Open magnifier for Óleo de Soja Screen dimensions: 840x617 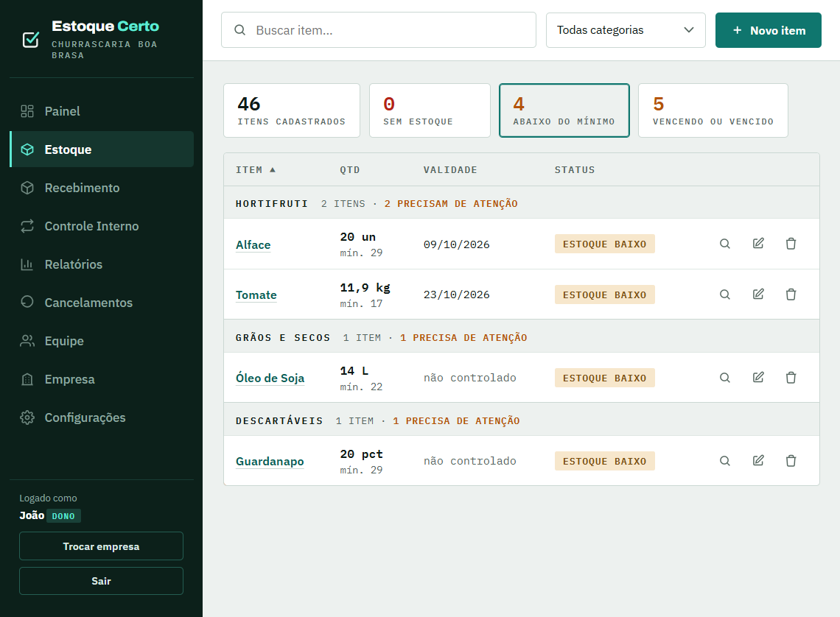725,378
